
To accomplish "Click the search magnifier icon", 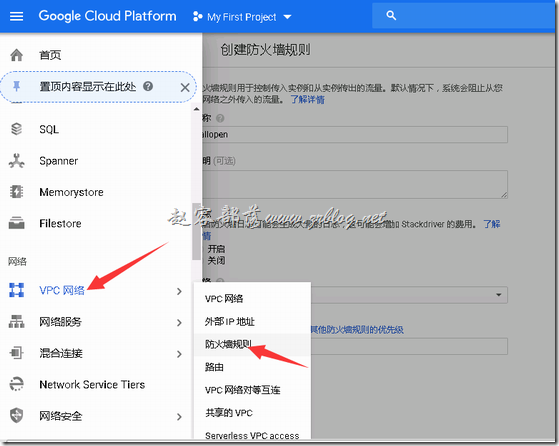I will pos(391,16).
